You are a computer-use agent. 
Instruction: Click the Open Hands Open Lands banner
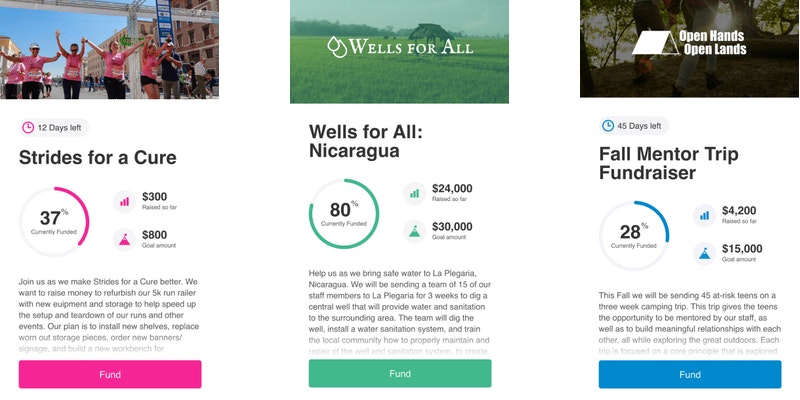(689, 48)
